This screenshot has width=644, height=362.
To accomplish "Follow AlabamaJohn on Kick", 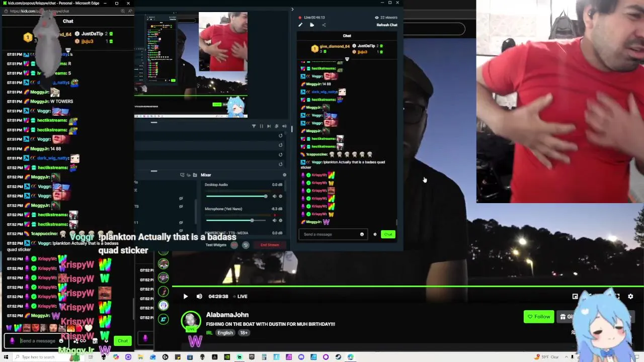I will [x=538, y=317].
